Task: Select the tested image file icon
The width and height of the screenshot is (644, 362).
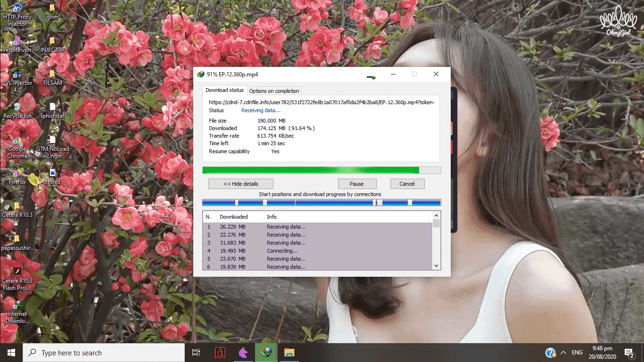Action: click(52, 176)
